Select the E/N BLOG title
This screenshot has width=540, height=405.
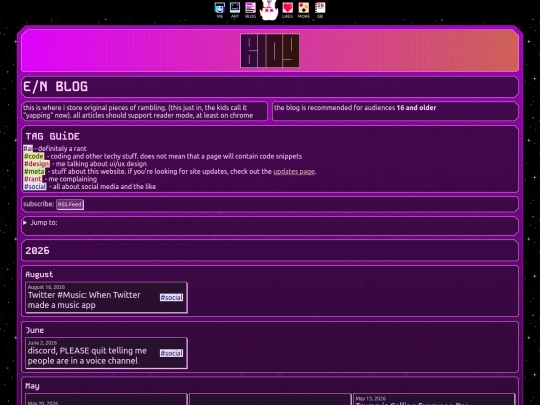(x=55, y=87)
